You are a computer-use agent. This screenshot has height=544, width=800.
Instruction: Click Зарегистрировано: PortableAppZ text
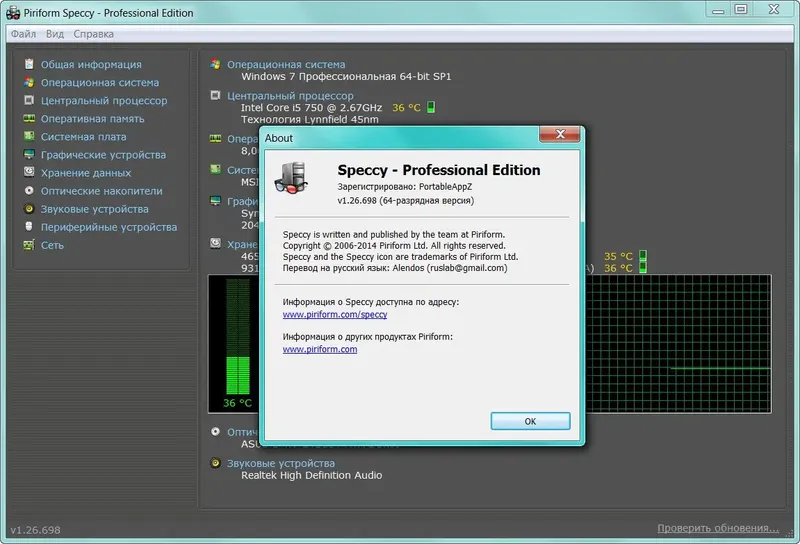pyautogui.click(x=405, y=187)
